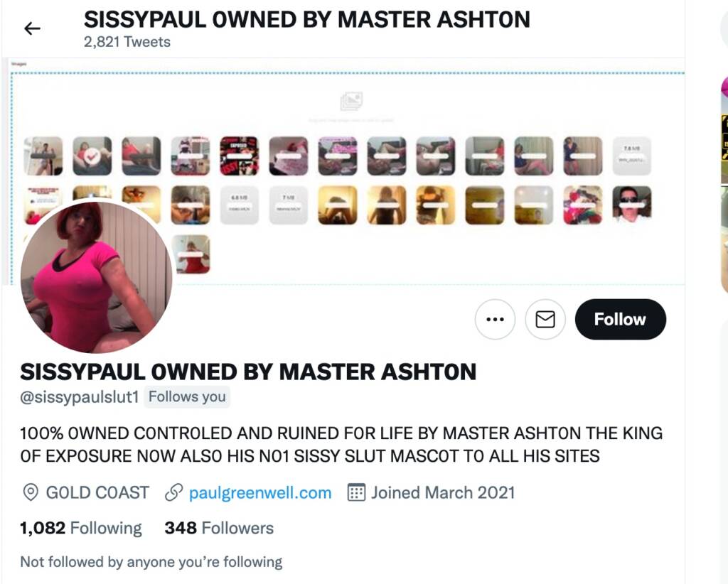Click the gray 7.6 MB file tile in banner
The width and height of the screenshot is (728, 584).
[632, 156]
